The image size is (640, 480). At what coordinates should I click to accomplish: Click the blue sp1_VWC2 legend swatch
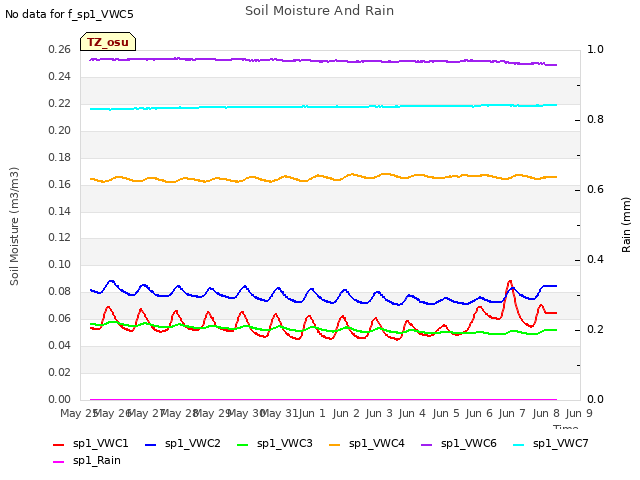151,444
